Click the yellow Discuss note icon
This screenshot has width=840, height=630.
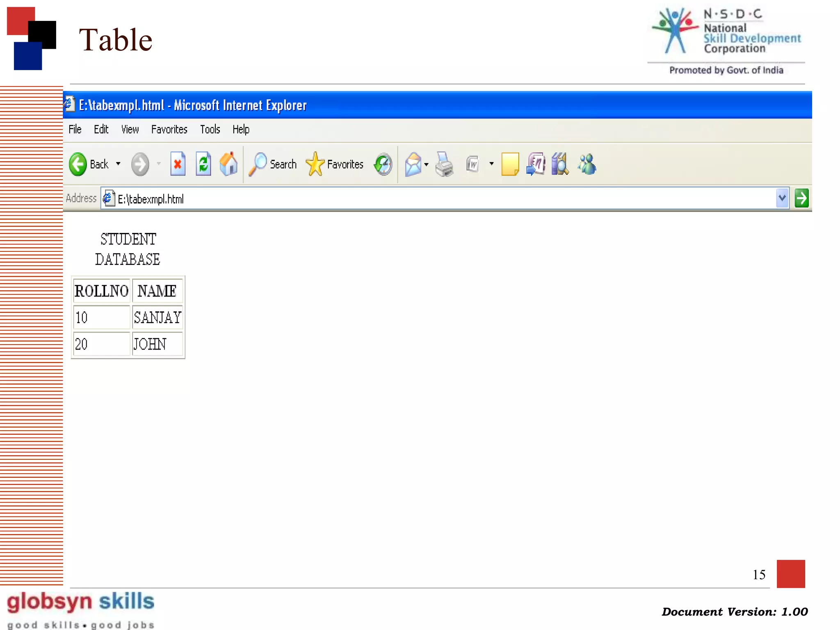tap(510, 164)
